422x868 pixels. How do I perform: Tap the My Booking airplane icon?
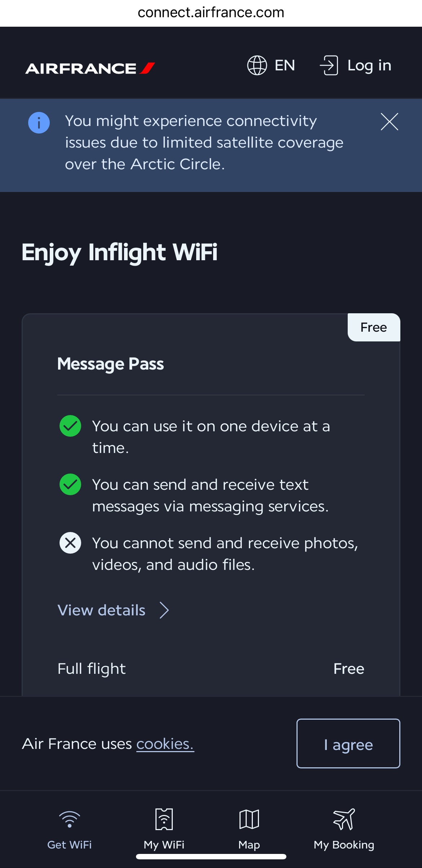tap(344, 819)
